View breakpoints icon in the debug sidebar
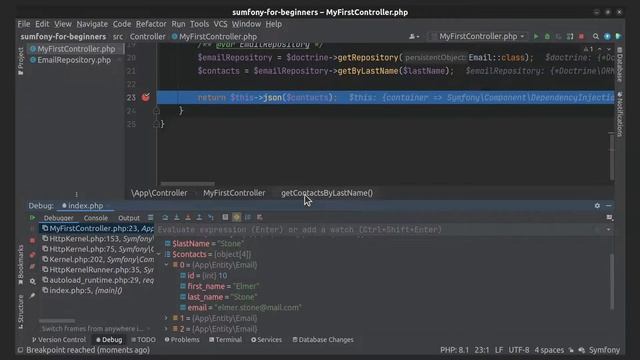 [x=32, y=255]
